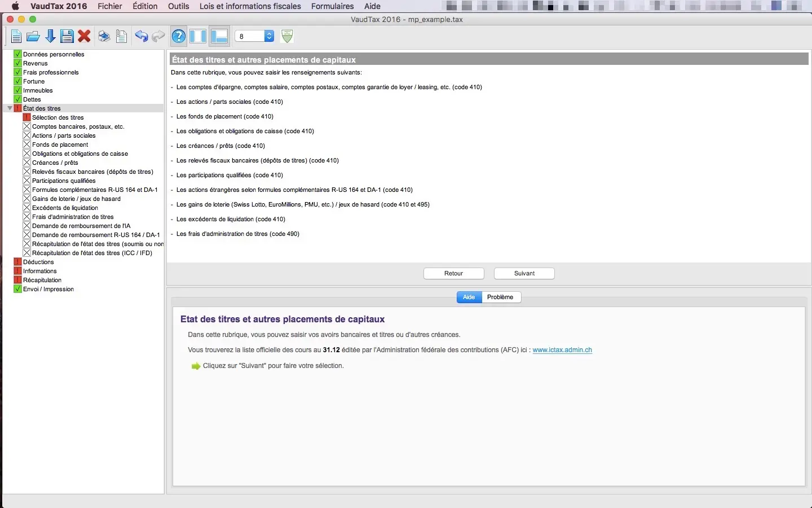Open the Édition menu
This screenshot has height=508, width=812.
pos(145,6)
